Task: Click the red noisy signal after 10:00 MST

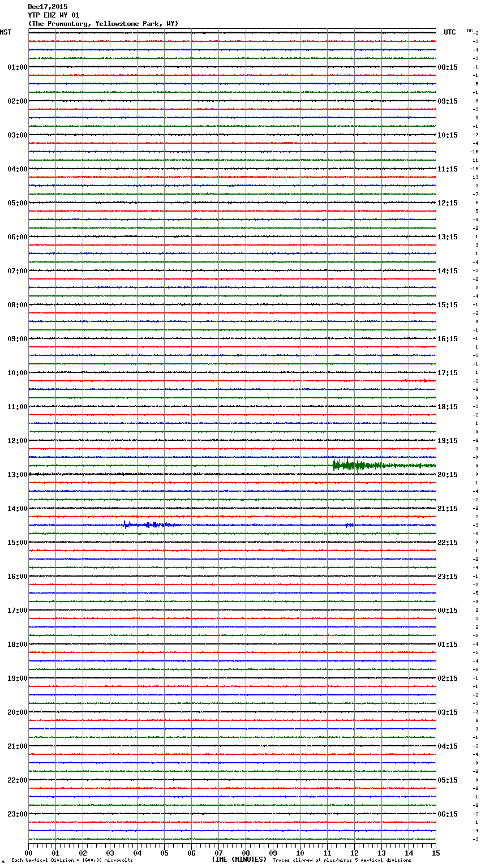Action: click(x=418, y=381)
